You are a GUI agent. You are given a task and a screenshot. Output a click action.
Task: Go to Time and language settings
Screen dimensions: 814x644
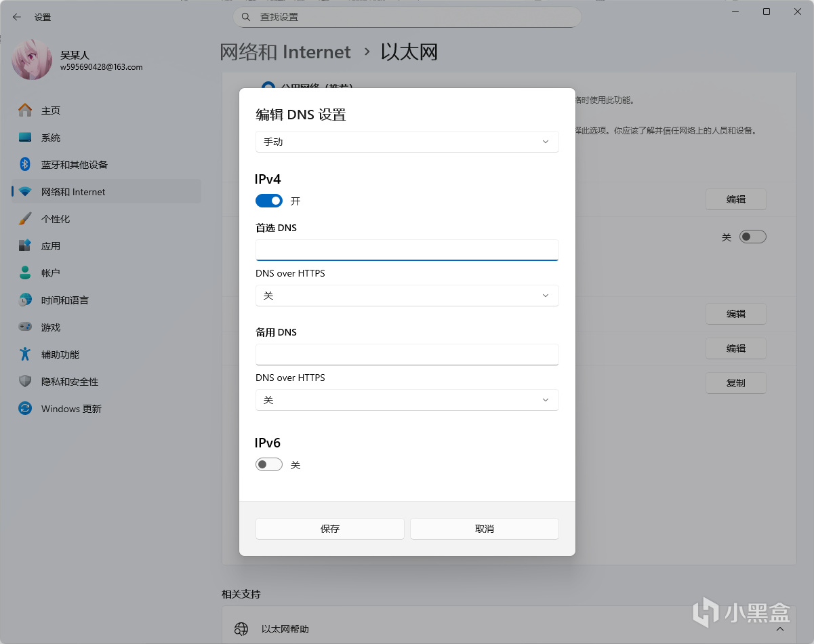[x=64, y=300]
